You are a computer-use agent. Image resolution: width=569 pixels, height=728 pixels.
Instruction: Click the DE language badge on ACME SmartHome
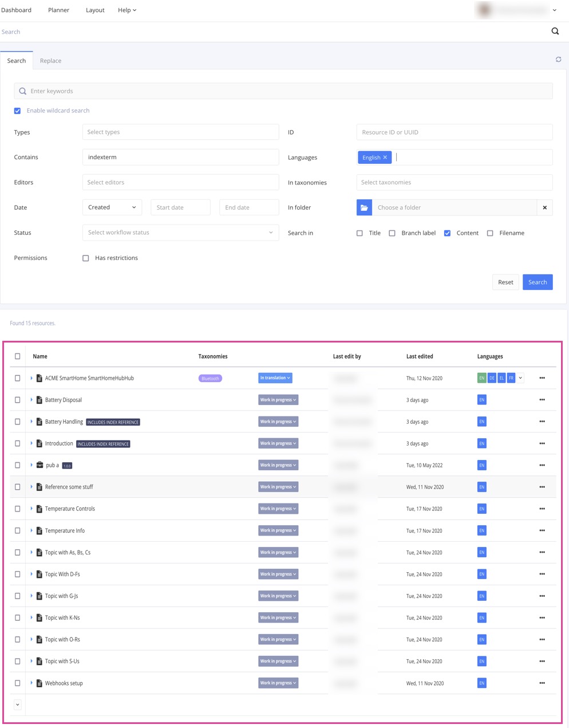[492, 378]
